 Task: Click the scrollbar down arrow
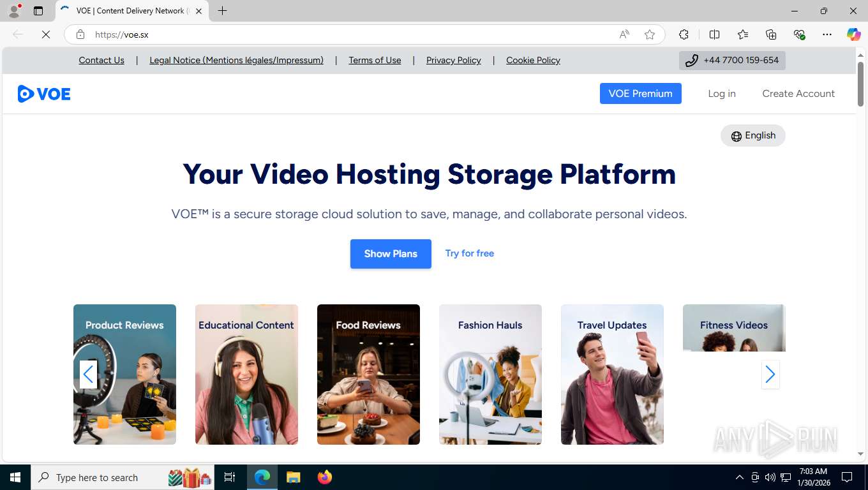pos(860,454)
